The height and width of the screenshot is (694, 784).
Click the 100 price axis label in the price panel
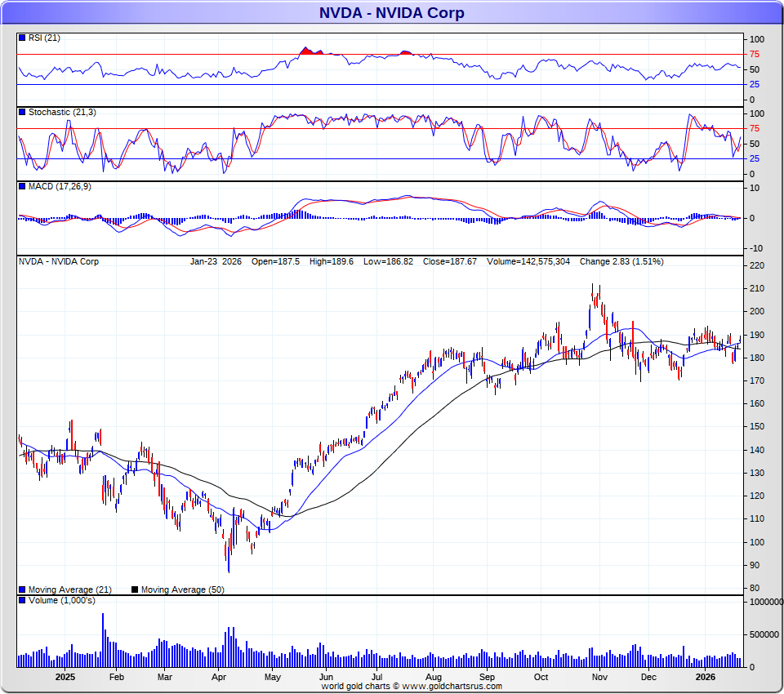click(757, 542)
